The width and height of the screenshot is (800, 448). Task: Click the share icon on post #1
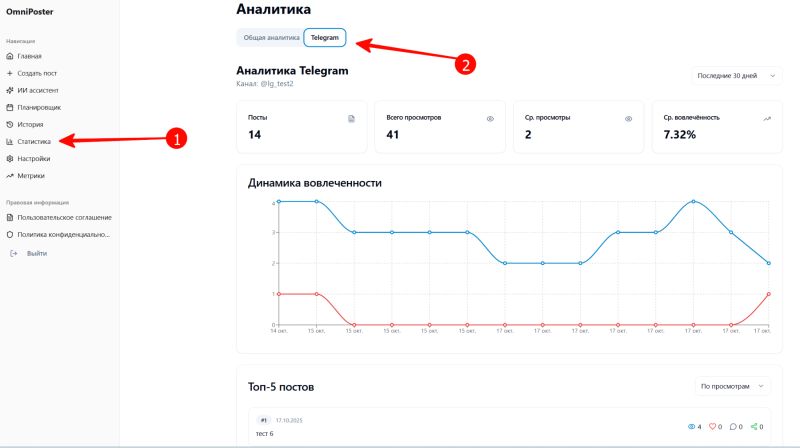click(x=754, y=427)
